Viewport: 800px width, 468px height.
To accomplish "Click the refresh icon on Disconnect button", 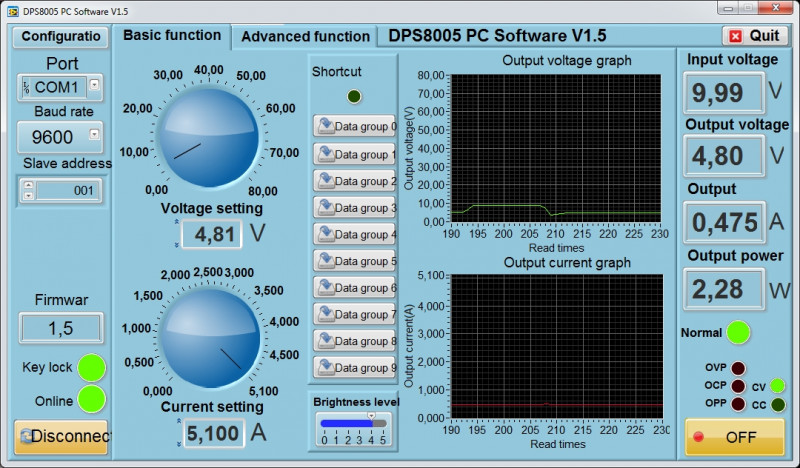I will click(26, 436).
